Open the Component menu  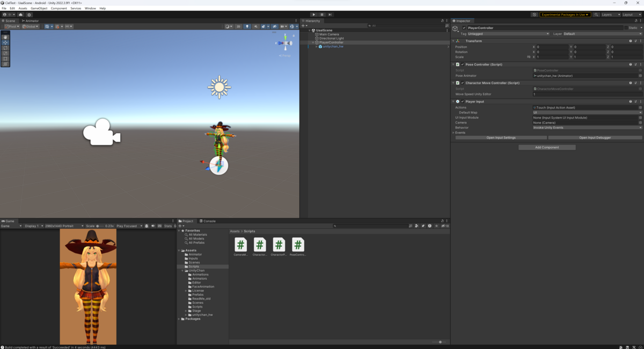59,9
